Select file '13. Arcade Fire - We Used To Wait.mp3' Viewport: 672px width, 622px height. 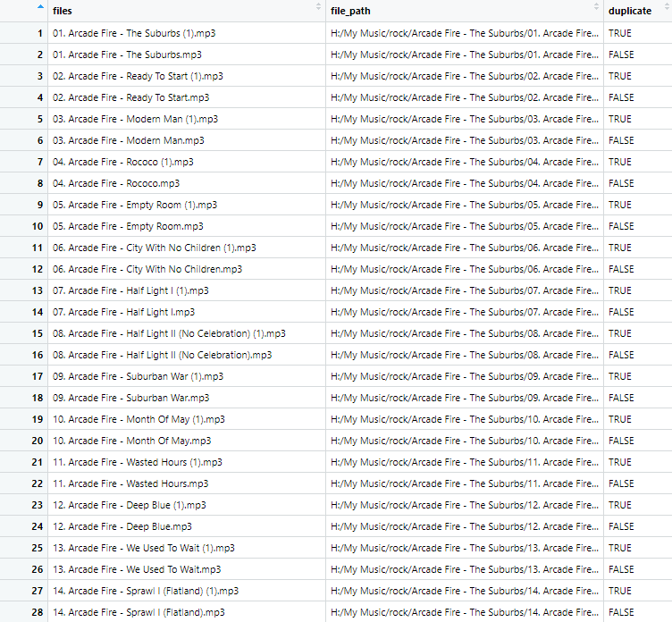[x=137, y=569]
